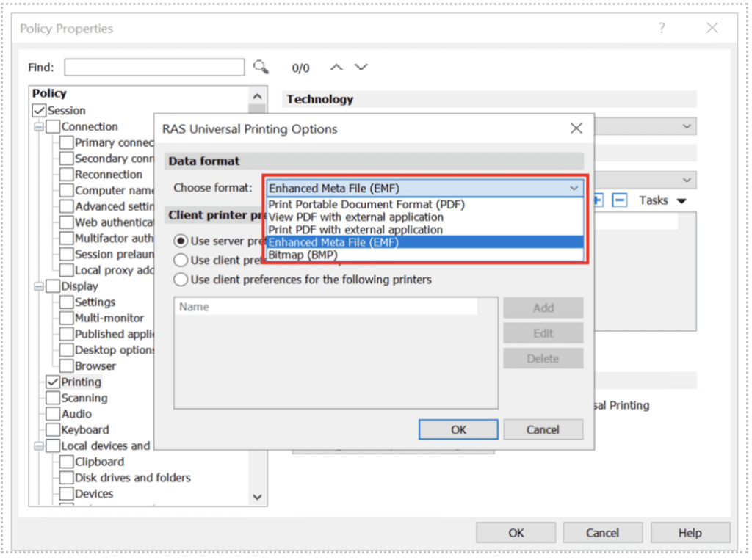Screen dimensions: 752x560
Task: Open the help question mark icon
Action: tap(662, 28)
